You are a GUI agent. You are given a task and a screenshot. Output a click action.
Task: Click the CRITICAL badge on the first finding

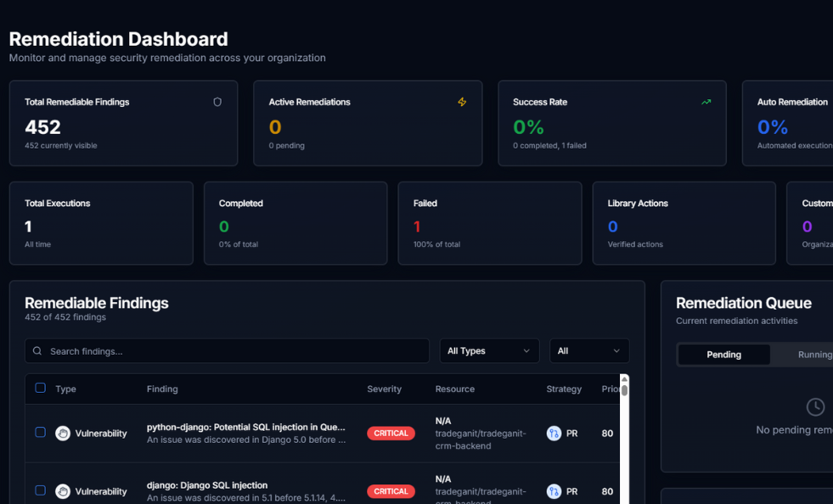pyautogui.click(x=391, y=434)
